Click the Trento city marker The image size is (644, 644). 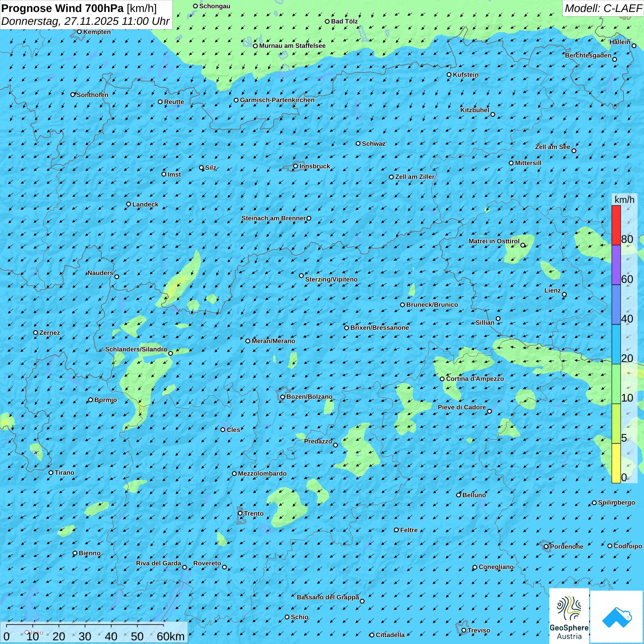point(240,513)
